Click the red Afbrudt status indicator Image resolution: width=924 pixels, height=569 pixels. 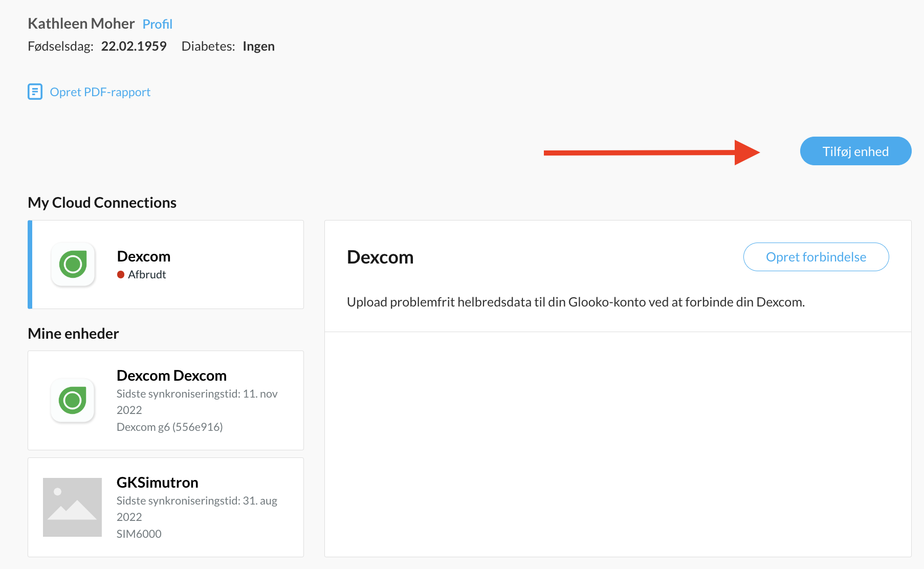121,275
